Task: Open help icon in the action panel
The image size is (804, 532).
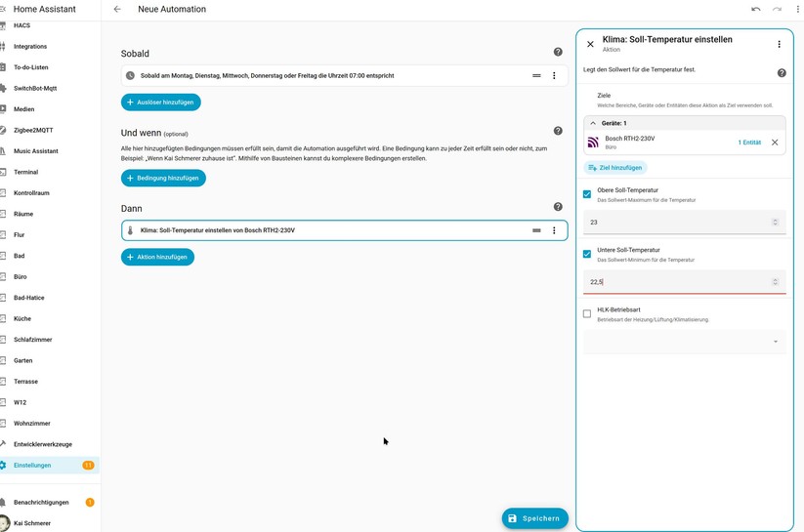Action: tap(782, 73)
